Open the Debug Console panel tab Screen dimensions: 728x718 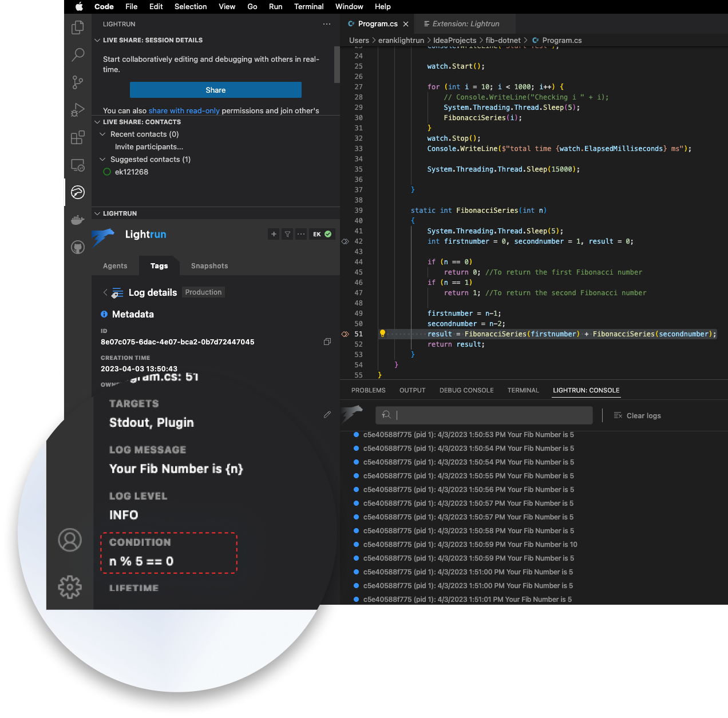click(466, 390)
